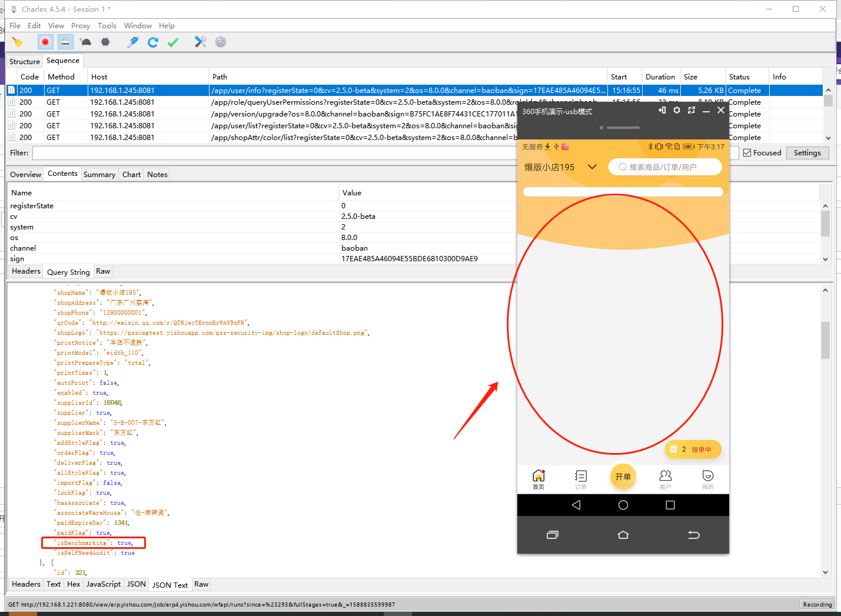Switch response view to Hex tab
Image resolution: width=841 pixels, height=616 pixels.
74,584
